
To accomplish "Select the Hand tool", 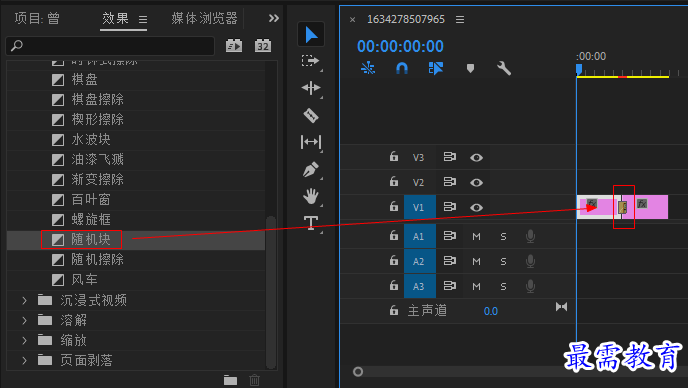I will click(311, 196).
